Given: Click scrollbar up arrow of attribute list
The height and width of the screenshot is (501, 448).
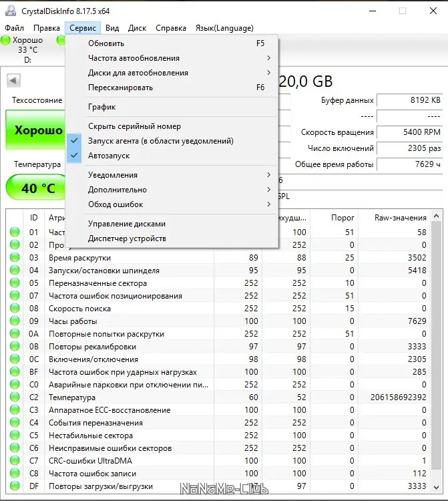Looking at the screenshot, I should (436, 216).
